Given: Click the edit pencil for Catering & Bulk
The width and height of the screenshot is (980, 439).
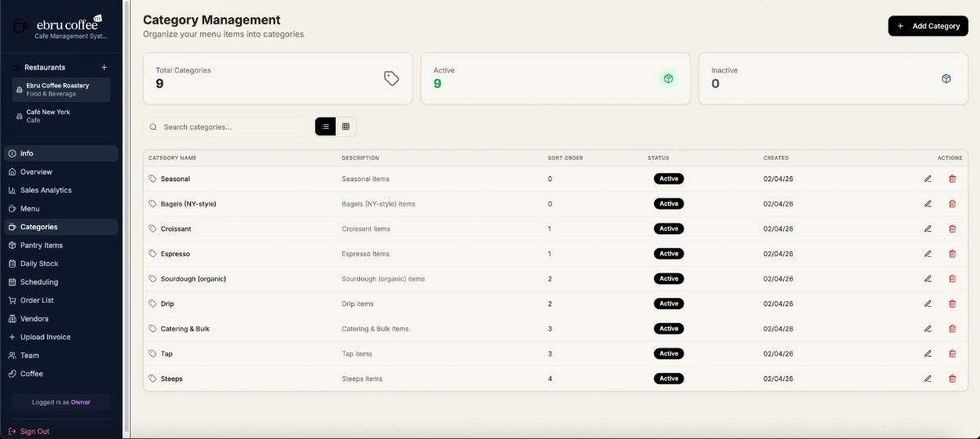Looking at the screenshot, I should coord(928,329).
